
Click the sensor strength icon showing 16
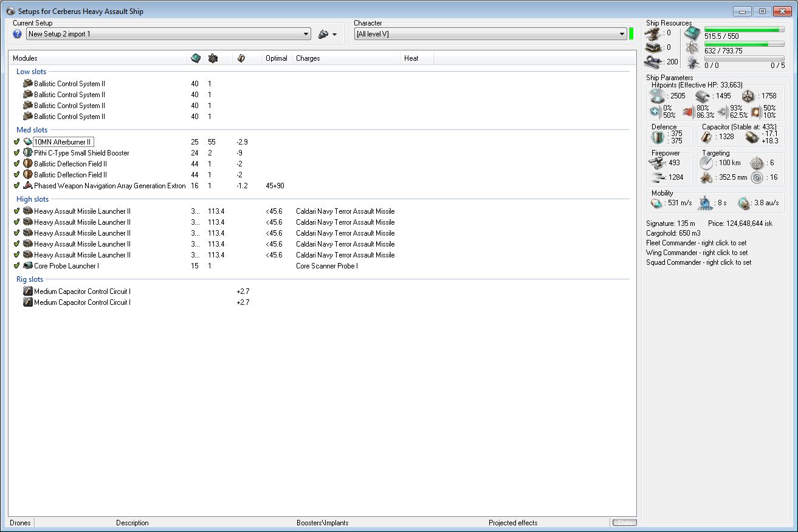pyautogui.click(x=757, y=177)
